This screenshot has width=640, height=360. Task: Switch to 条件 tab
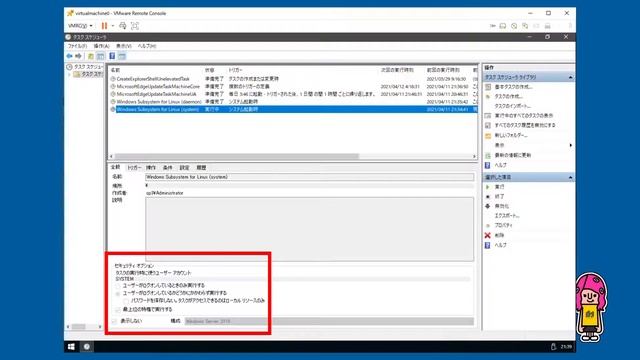tap(168, 168)
